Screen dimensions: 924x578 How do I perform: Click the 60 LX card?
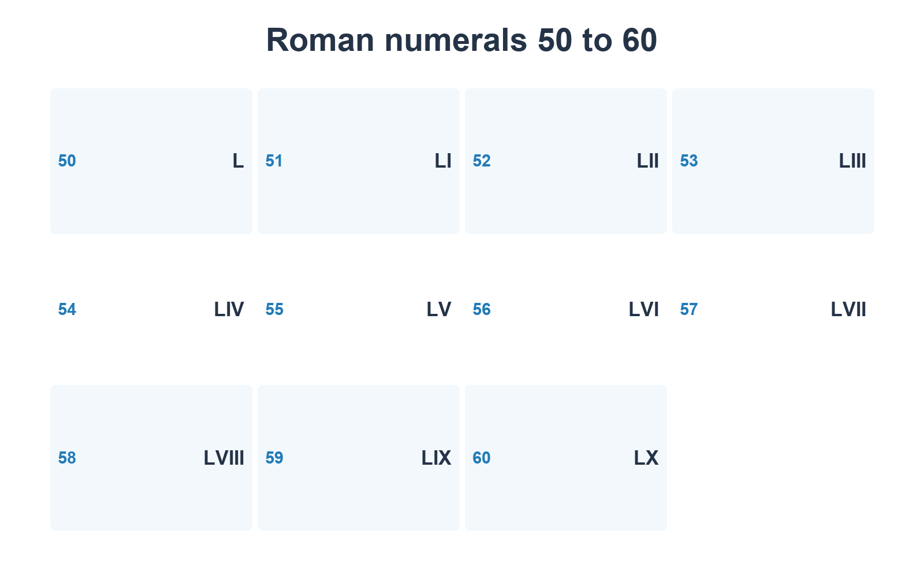(x=566, y=458)
